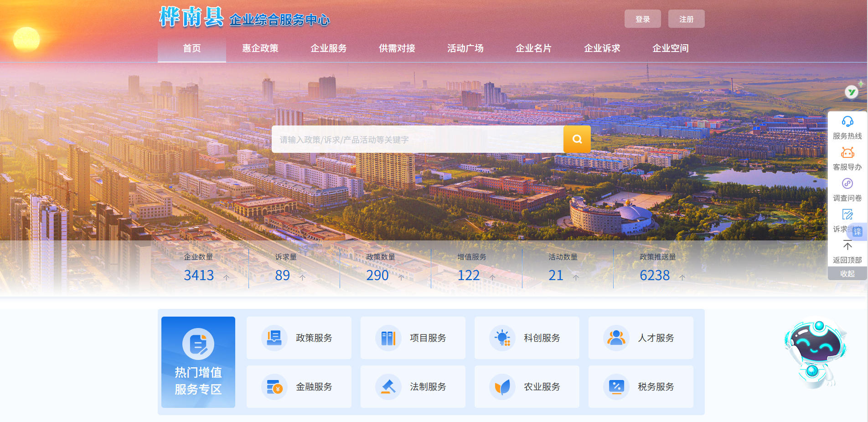The width and height of the screenshot is (868, 422).
Task: Open the 服务热线 headset icon
Action: pyautogui.click(x=847, y=121)
